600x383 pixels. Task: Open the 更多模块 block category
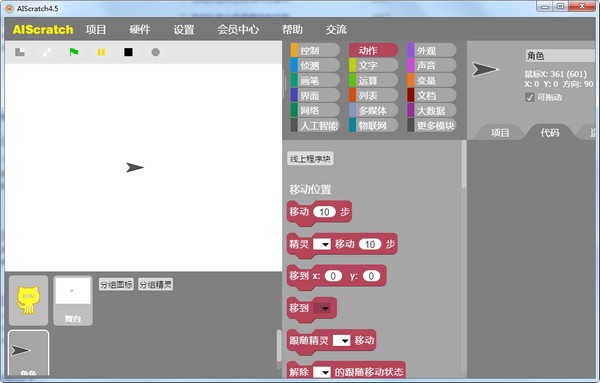(x=432, y=125)
